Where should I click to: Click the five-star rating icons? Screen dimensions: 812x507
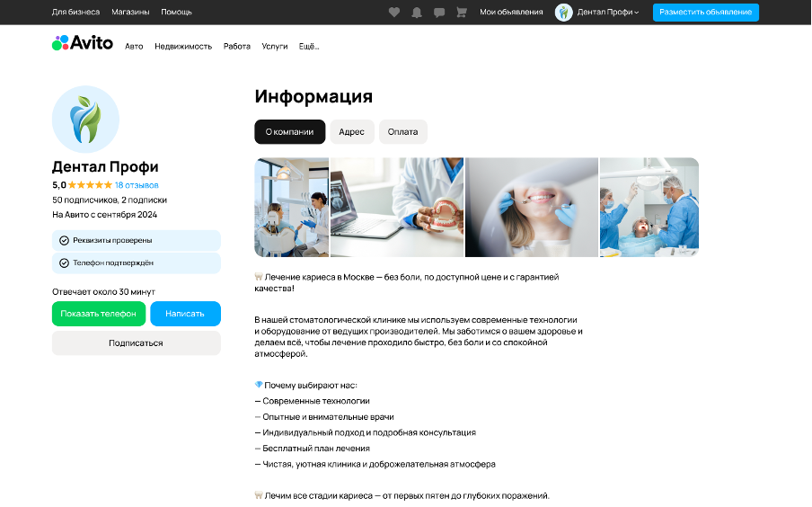click(x=90, y=185)
